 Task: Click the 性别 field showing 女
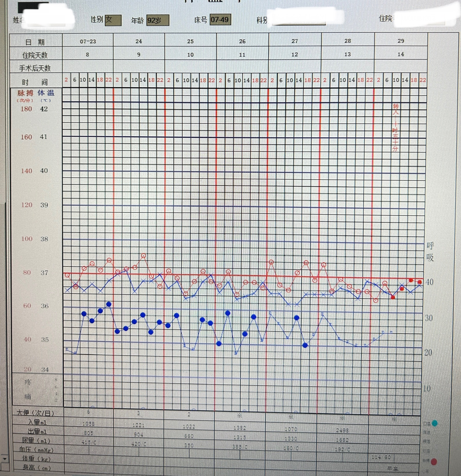pos(113,20)
